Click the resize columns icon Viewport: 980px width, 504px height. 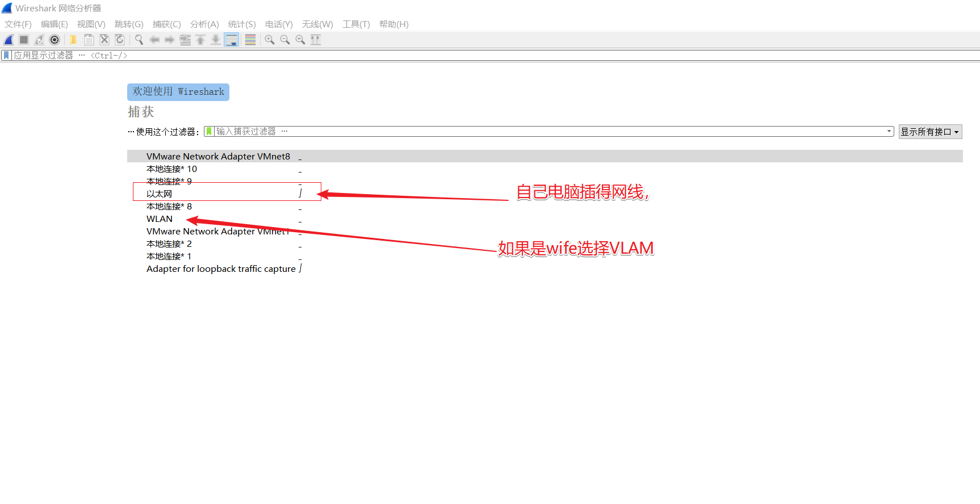[x=316, y=40]
